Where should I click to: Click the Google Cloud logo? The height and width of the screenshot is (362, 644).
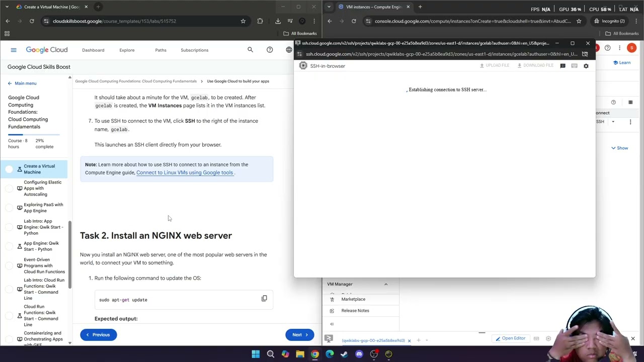[x=47, y=50]
